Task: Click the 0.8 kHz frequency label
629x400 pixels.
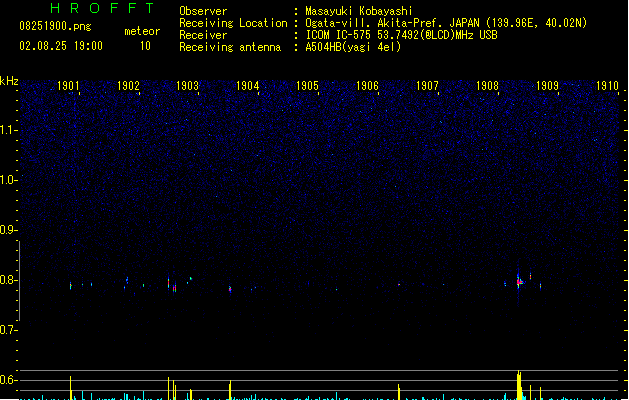Action: click(8, 280)
